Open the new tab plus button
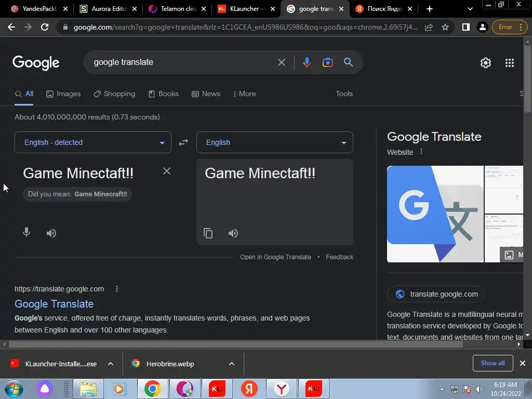The height and width of the screenshot is (399, 532). coord(429,9)
